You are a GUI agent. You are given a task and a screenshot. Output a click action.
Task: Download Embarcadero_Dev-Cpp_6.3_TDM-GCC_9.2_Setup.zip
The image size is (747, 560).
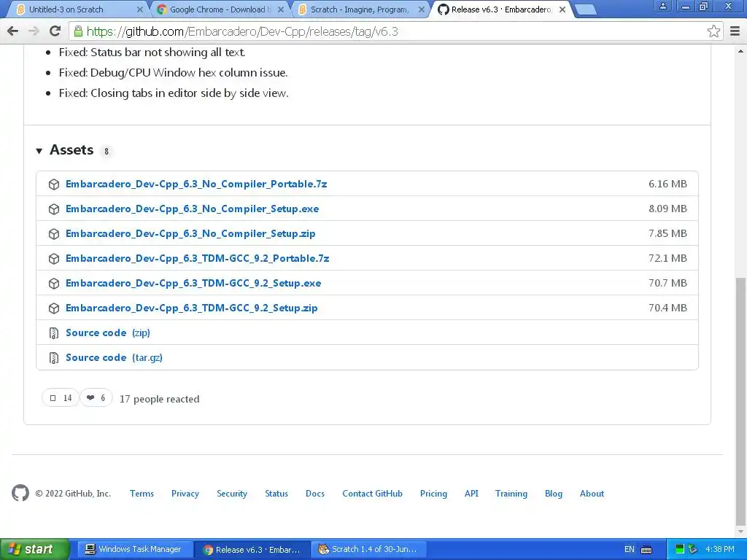click(192, 308)
